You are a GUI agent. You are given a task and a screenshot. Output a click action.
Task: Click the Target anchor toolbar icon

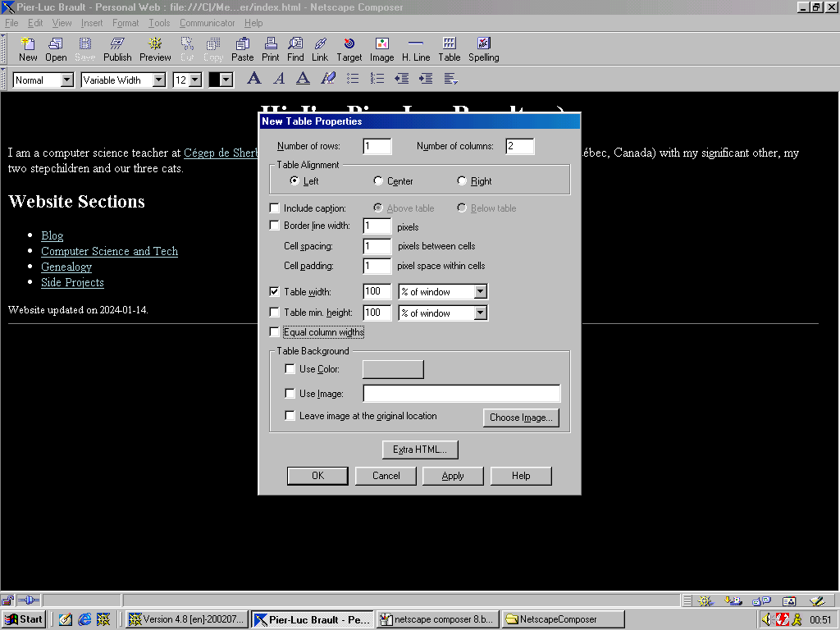coord(349,49)
